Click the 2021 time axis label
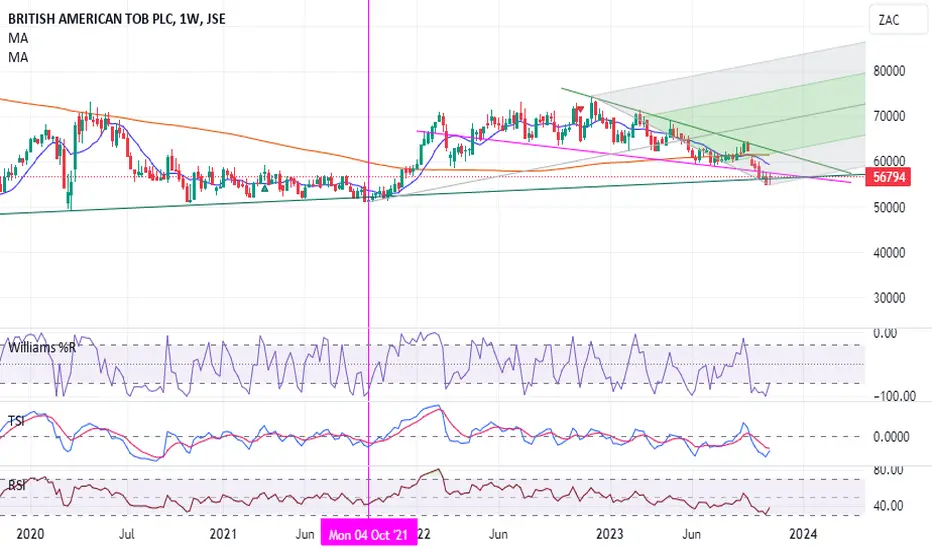The image size is (932, 550). pyautogui.click(x=223, y=534)
